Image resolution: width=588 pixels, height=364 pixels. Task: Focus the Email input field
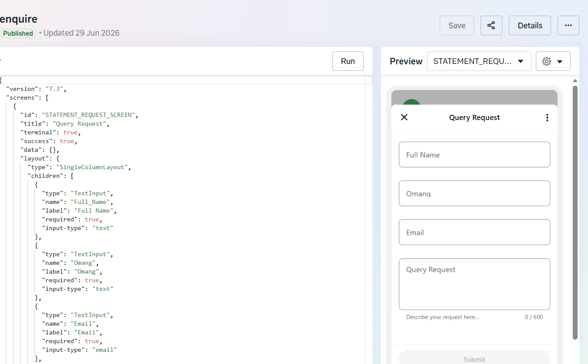click(x=474, y=232)
